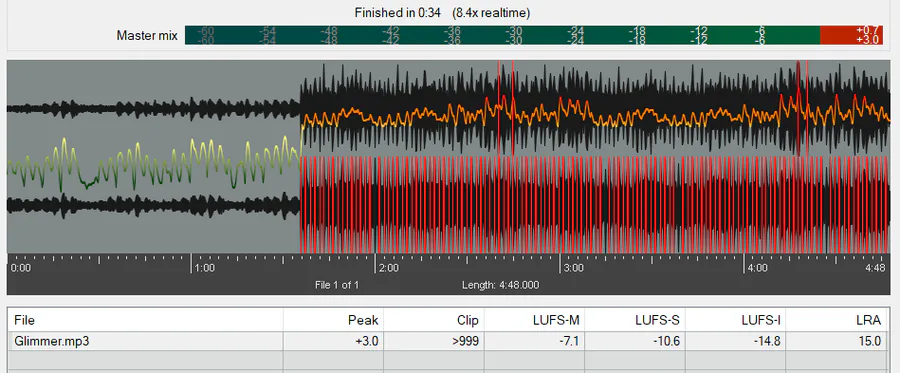Click the -7.1 LUFS-M value

[534, 341]
